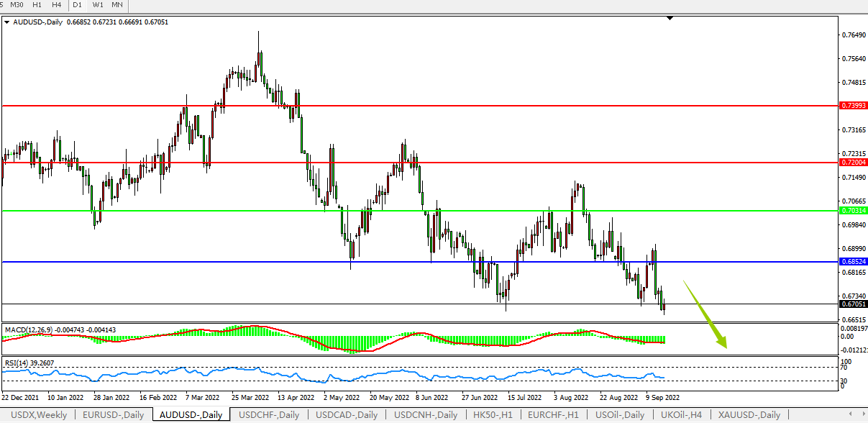Image resolution: width=868 pixels, height=423 pixels.
Task: Click the chart shift triangle marker
Action: (670, 18)
